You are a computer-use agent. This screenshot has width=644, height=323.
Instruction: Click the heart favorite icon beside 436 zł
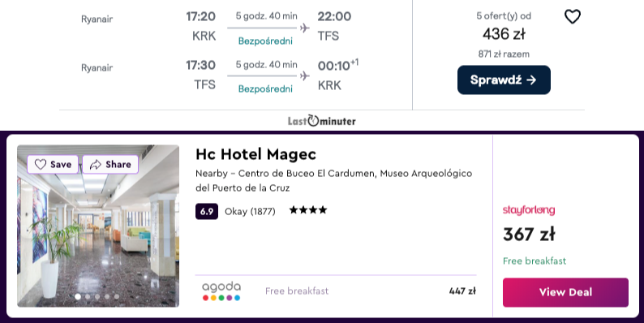[572, 17]
